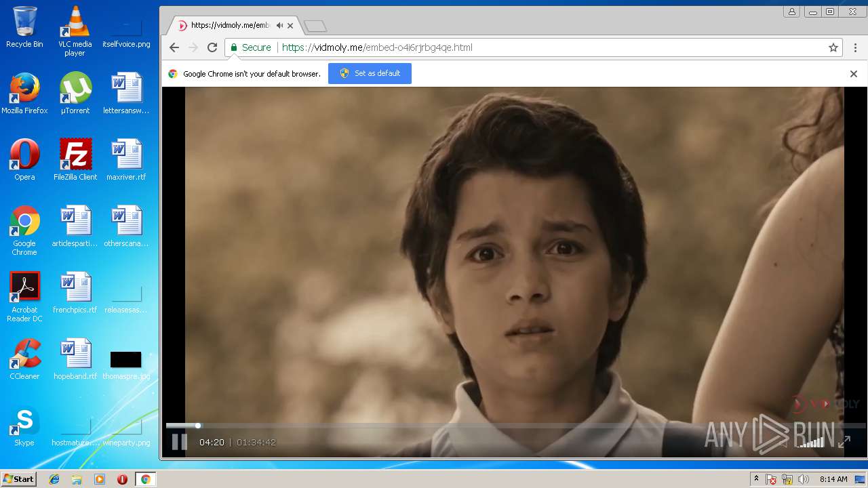This screenshot has width=868, height=488.
Task: Select the releasesas file on desktop
Action: 126,298
